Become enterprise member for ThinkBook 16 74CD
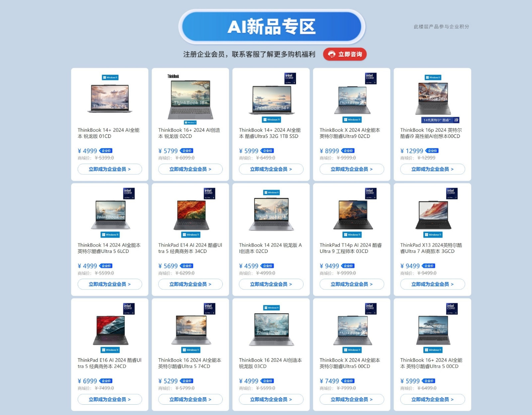532x415 pixels. click(191, 399)
